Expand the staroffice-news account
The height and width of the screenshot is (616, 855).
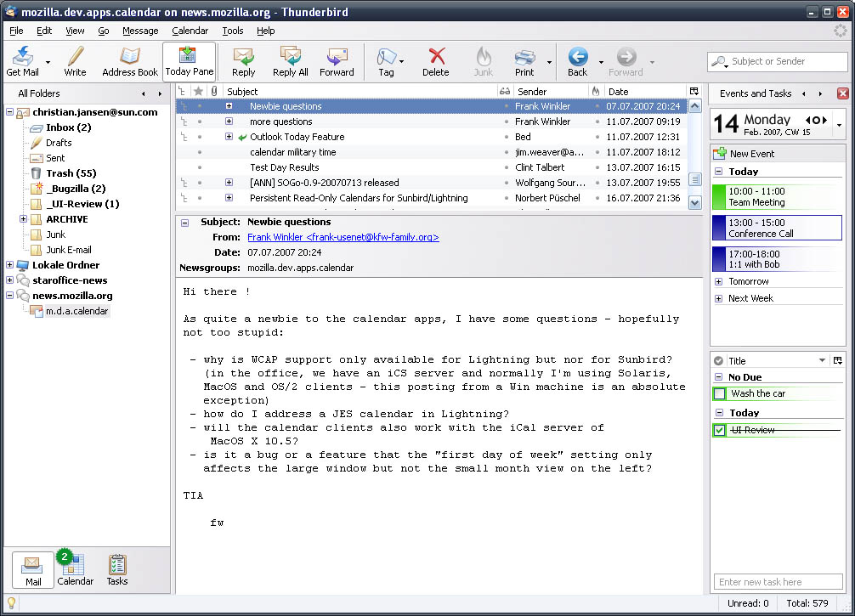(10, 280)
